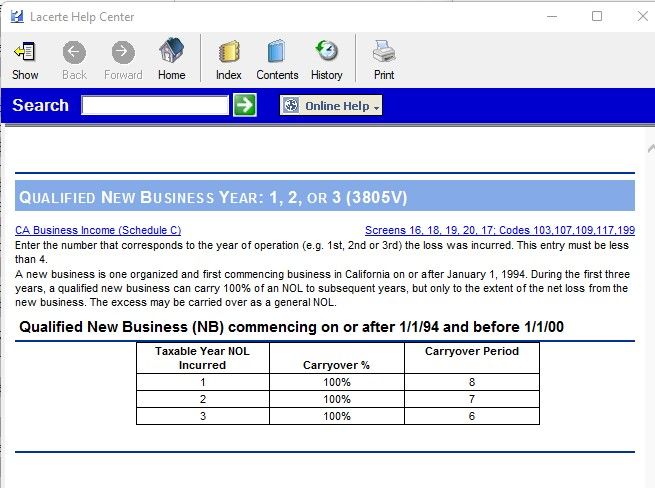Select 100% in taxable year 3 row
The image size is (655, 488).
[337, 416]
